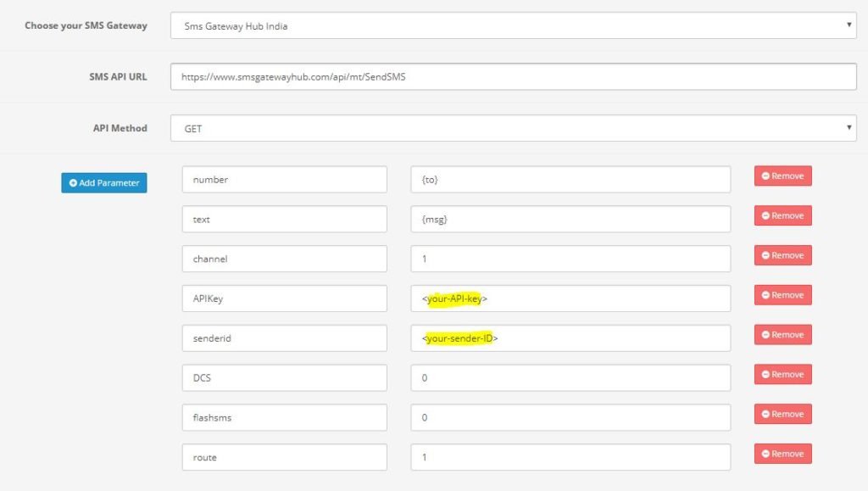The width and height of the screenshot is (868, 491).
Task: Click the dropdown arrow beside Sms Gateway Hub India
Action: pos(850,25)
